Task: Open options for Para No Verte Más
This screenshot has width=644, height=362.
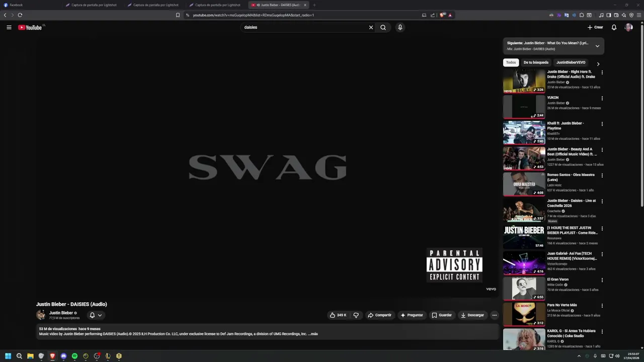Action: (x=602, y=306)
